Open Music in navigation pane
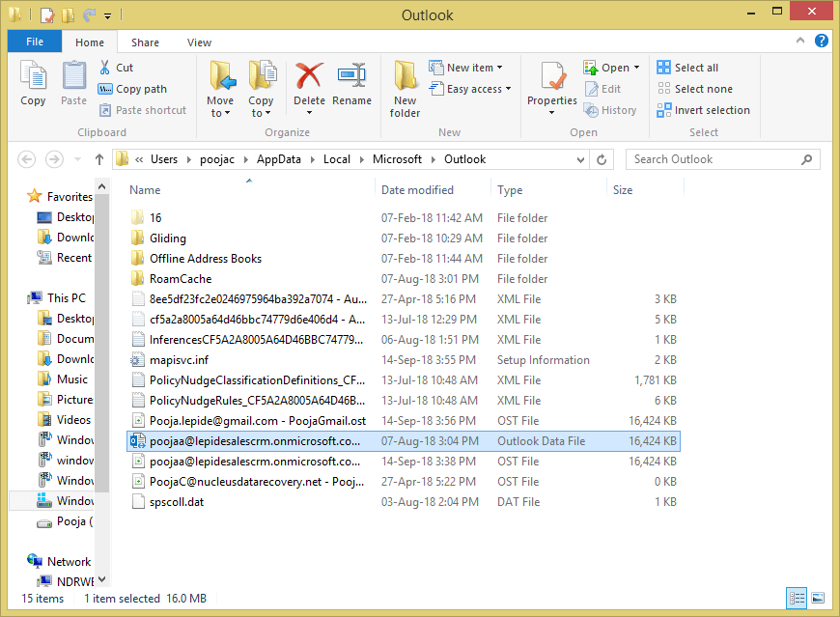 pyautogui.click(x=62, y=379)
